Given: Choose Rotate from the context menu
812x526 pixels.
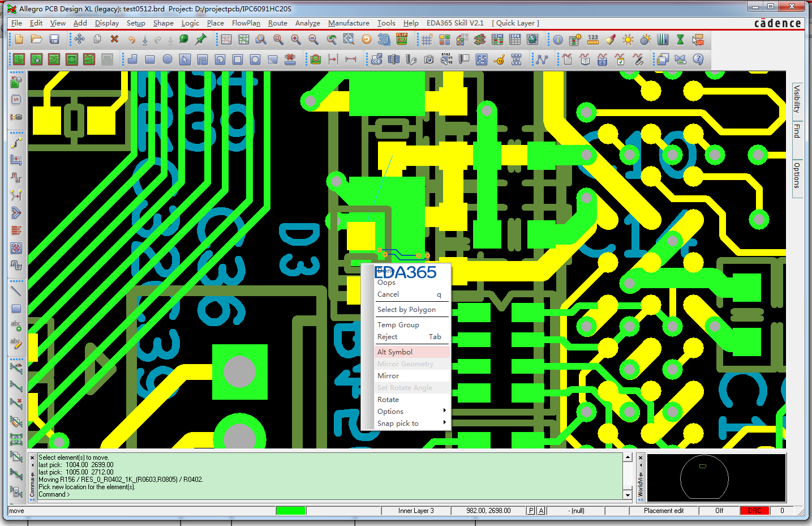Looking at the screenshot, I should (x=388, y=400).
